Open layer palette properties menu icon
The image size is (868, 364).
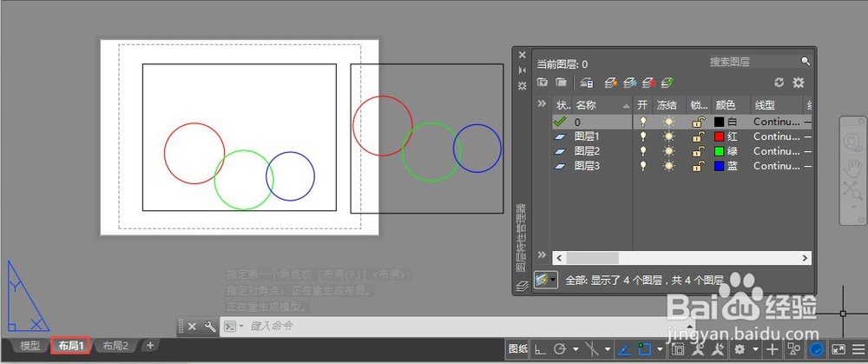coord(522,86)
